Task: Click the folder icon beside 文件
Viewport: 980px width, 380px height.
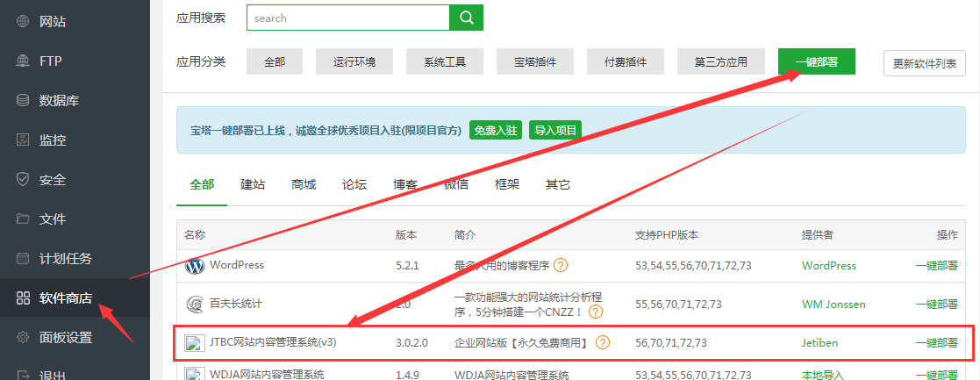Action: [23, 219]
